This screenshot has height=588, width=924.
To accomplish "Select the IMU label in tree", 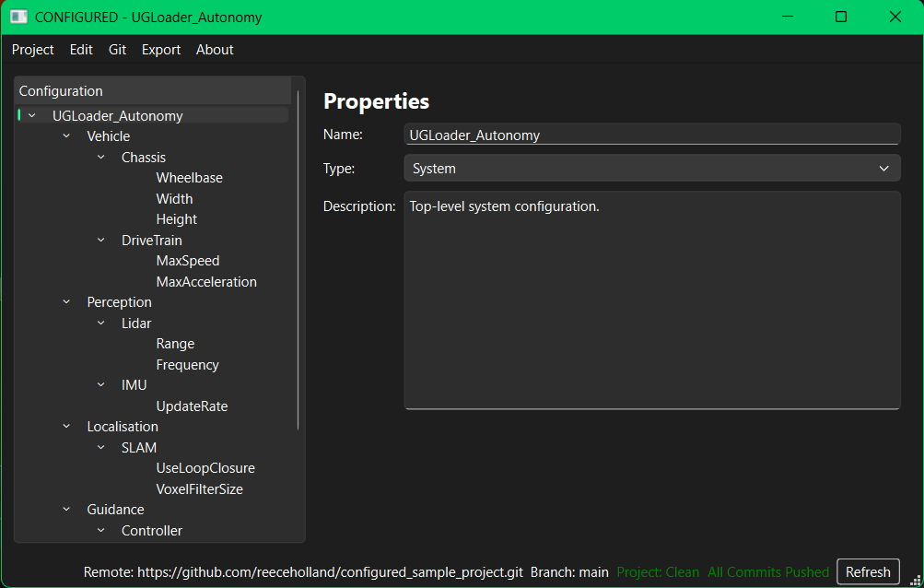I will pos(134,384).
